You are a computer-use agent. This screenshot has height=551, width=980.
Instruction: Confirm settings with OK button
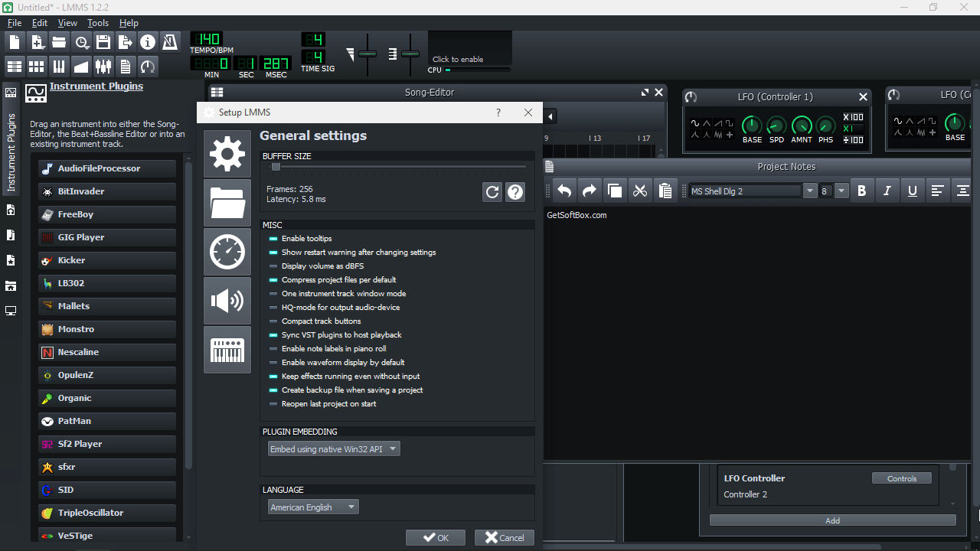coord(436,538)
